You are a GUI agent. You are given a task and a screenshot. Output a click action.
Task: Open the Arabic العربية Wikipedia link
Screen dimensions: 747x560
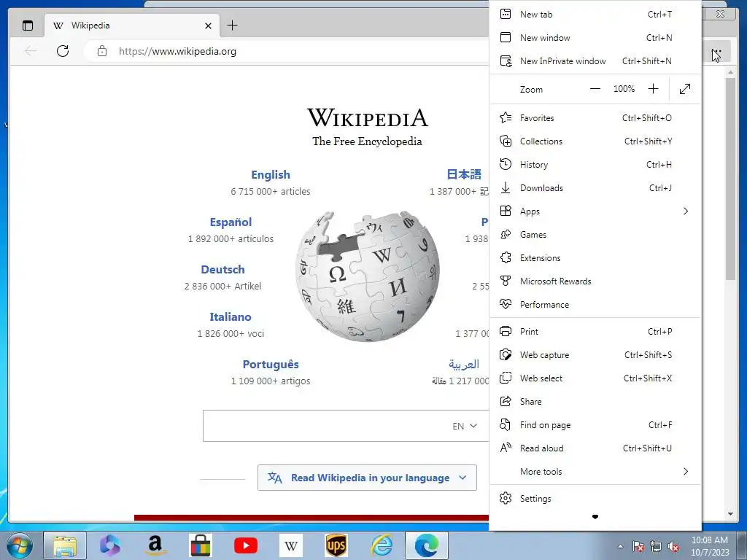[x=464, y=365]
